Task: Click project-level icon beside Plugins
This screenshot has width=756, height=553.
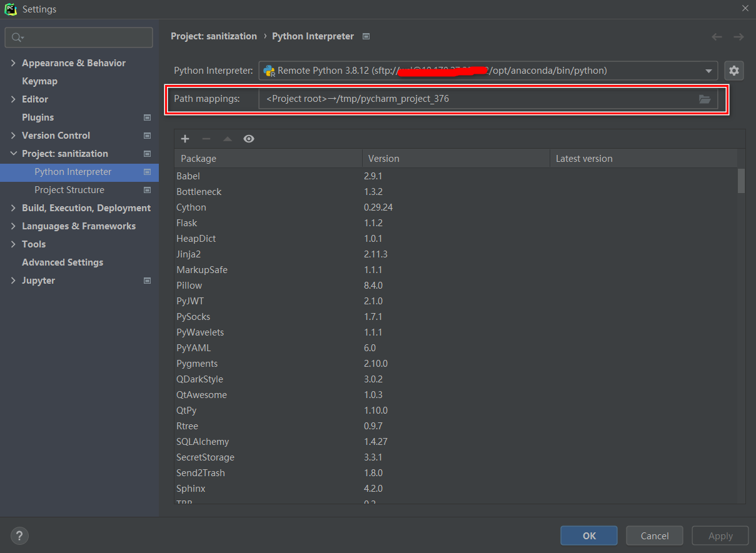Action: [x=148, y=117]
